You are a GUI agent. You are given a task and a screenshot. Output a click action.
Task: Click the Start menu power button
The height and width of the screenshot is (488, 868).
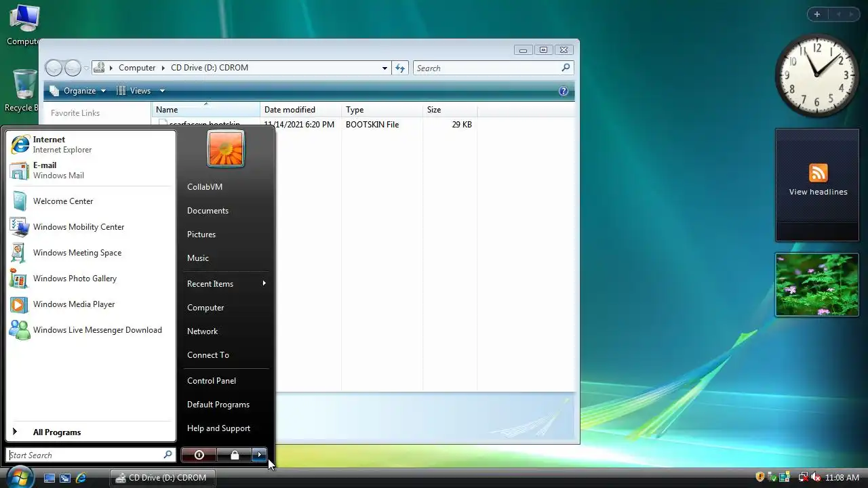click(199, 455)
